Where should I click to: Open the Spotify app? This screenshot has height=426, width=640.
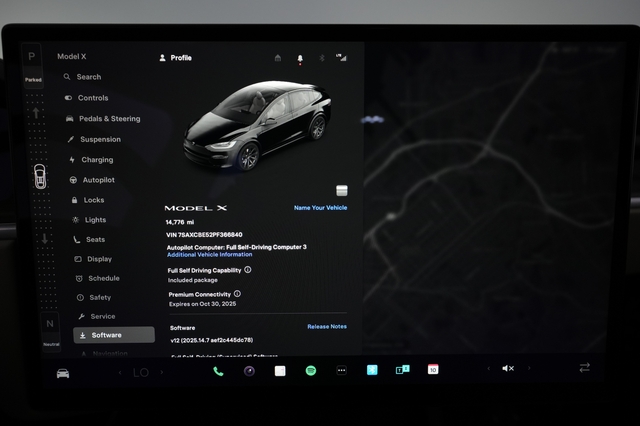(x=311, y=371)
